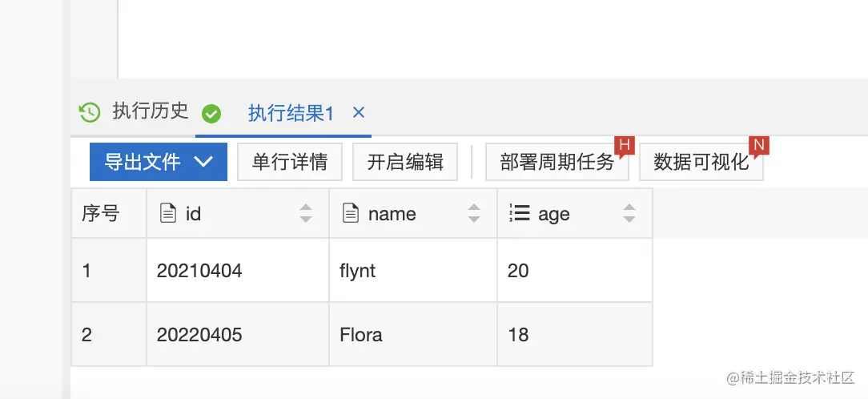Close the 执行结果1 tab
The height and width of the screenshot is (399, 868).
pos(359,113)
